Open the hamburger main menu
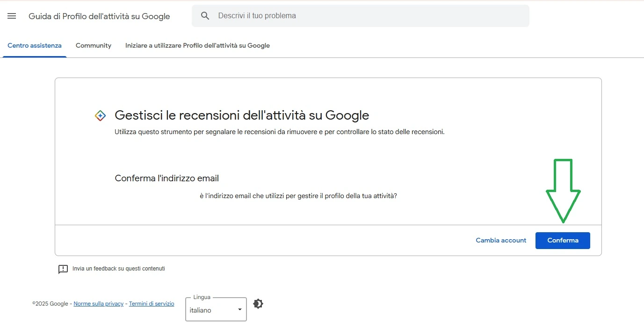 tap(12, 16)
